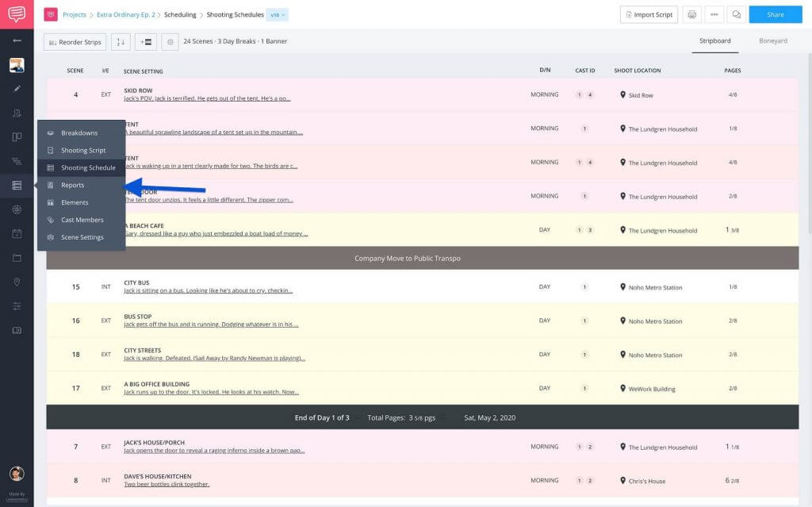The image size is (812, 507).
Task: Open Extra Ordinary Ep. 2 breadcrumb link
Action: tap(126, 14)
